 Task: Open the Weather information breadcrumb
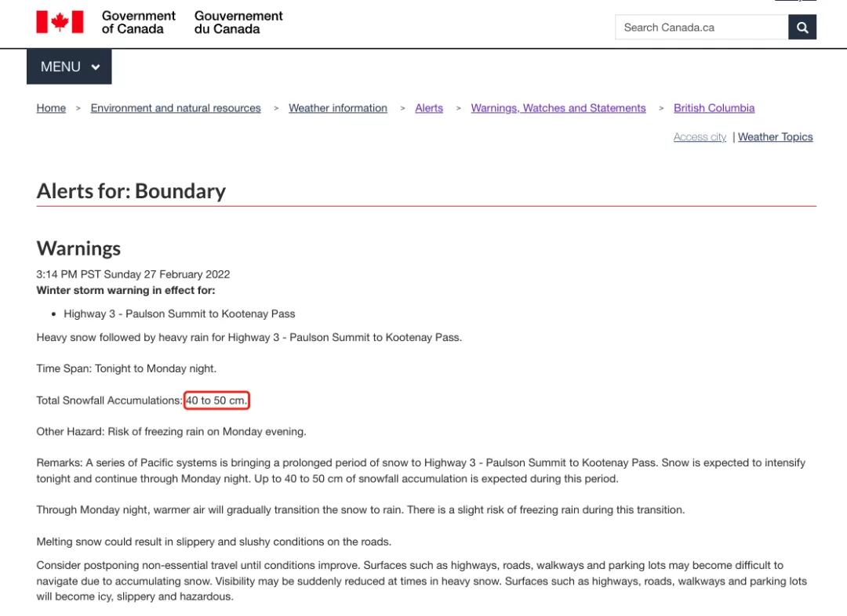[337, 108]
